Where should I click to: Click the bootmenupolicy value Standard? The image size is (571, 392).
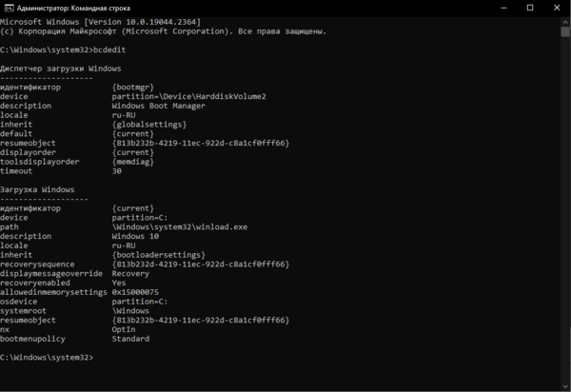coord(130,338)
